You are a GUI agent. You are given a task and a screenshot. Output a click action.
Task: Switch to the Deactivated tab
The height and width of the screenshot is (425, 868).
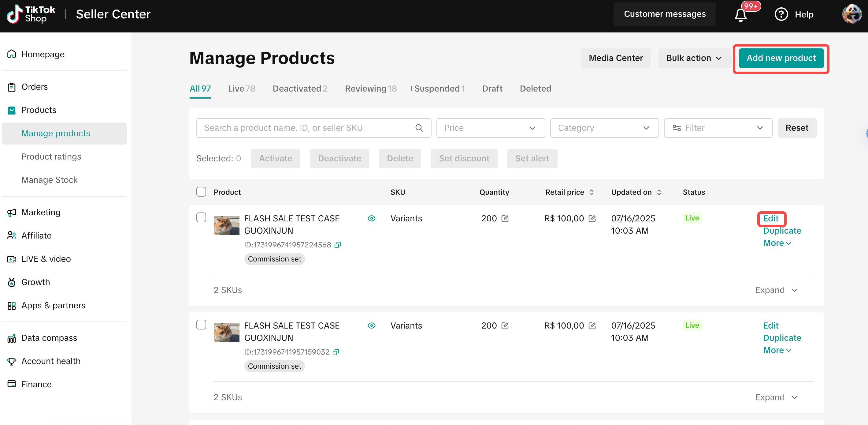tap(300, 89)
